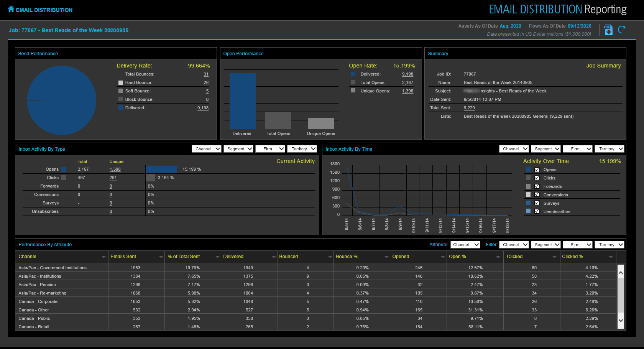
Task: Click the sort arrow on the Emails Sent column
Action: pyautogui.click(x=161, y=257)
